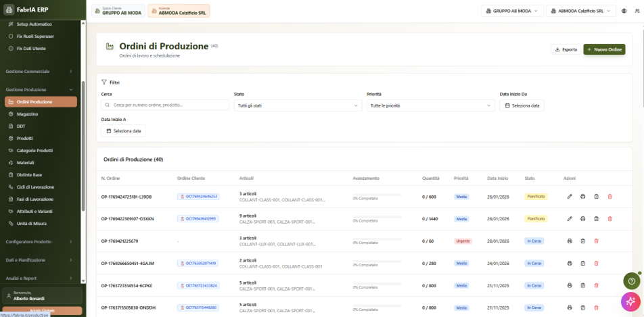Open Distinte Base sidebar item

[x=41, y=175]
